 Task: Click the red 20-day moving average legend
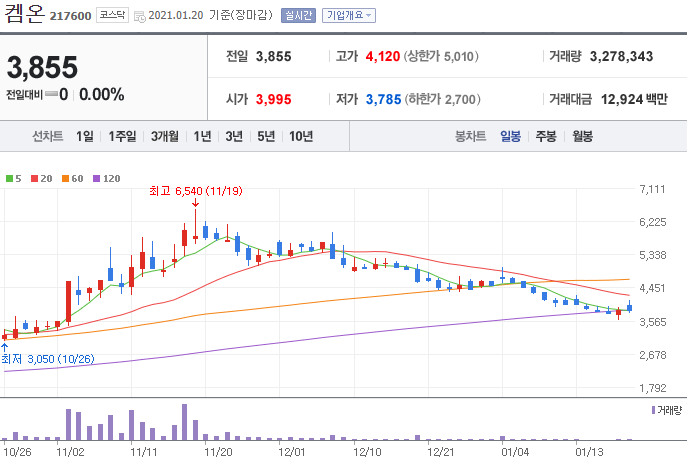(x=42, y=178)
